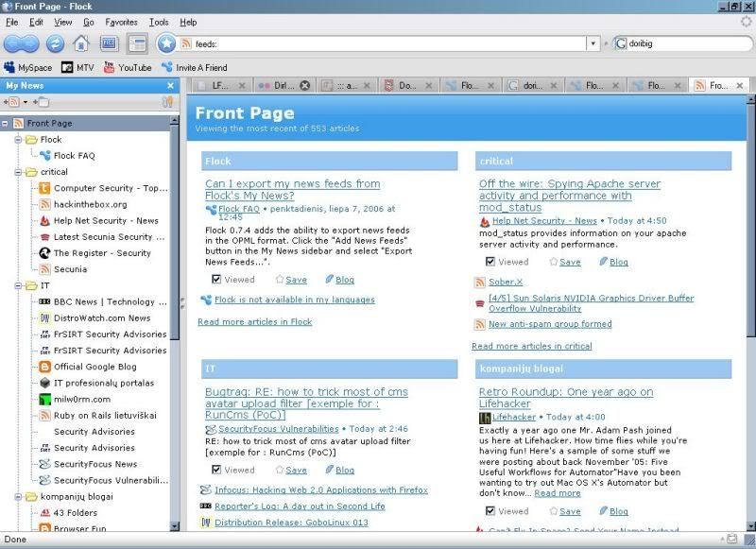Reload the page with the refresh button
This screenshot has height=549, width=756.
pos(55,44)
